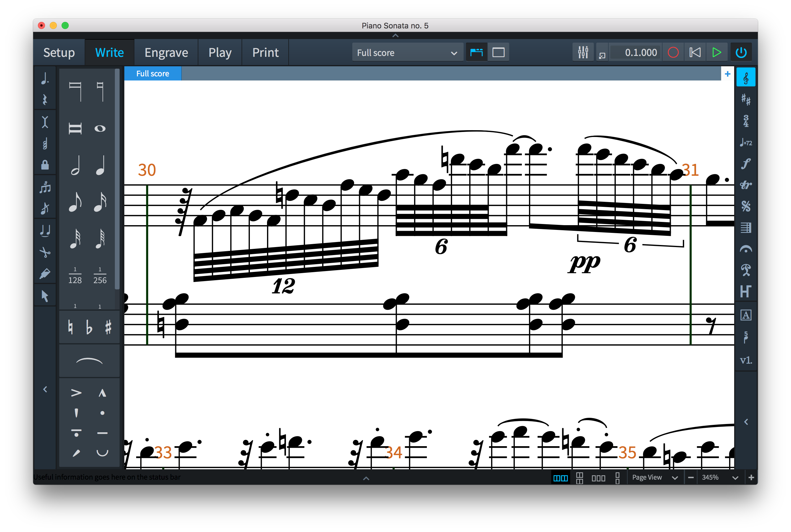This screenshot has height=532, width=791.
Task: Play the score
Action: pyautogui.click(x=716, y=53)
